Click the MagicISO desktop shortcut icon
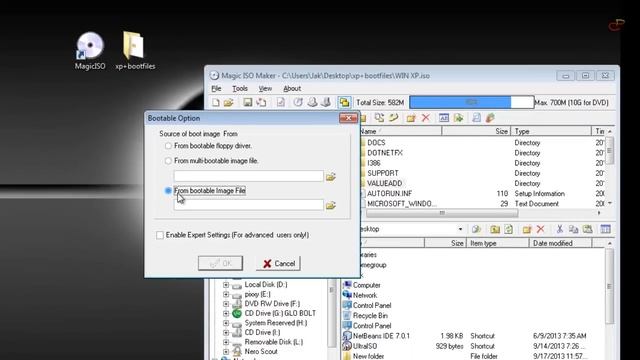This screenshot has height=360, width=640. click(90, 51)
